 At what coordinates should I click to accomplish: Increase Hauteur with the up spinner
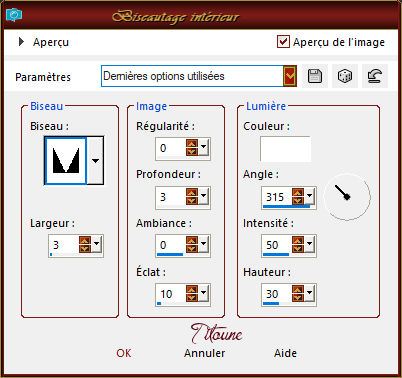[298, 290]
